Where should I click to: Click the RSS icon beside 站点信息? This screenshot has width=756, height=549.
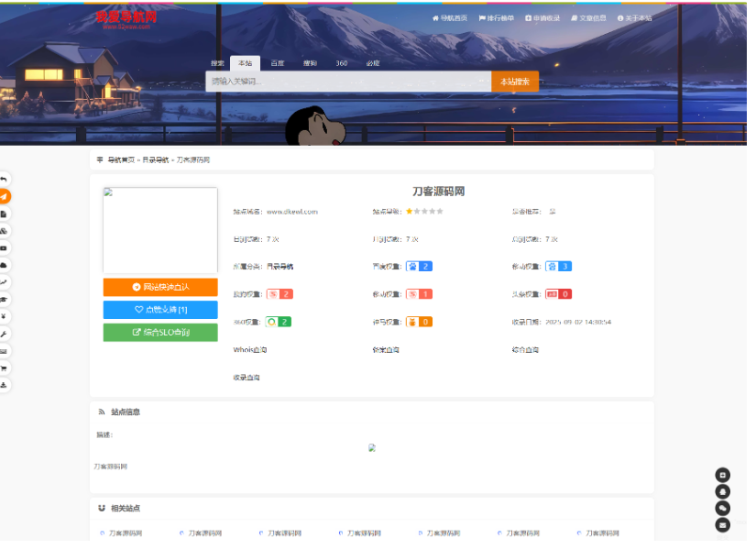point(101,411)
